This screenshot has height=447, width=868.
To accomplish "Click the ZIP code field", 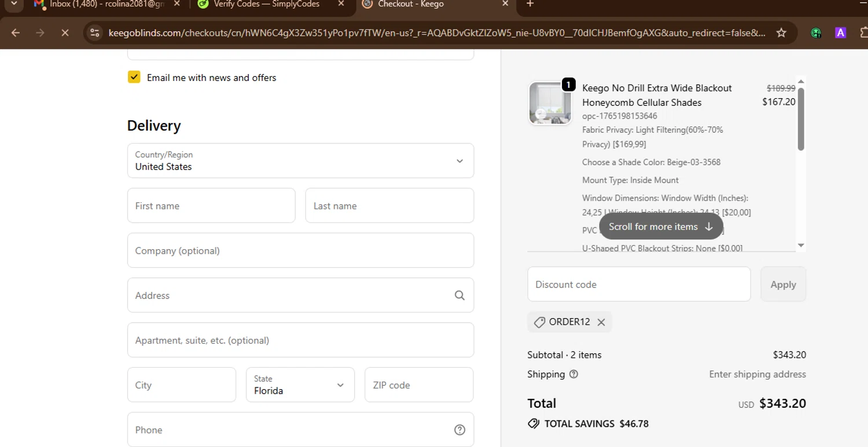I will click(x=419, y=385).
